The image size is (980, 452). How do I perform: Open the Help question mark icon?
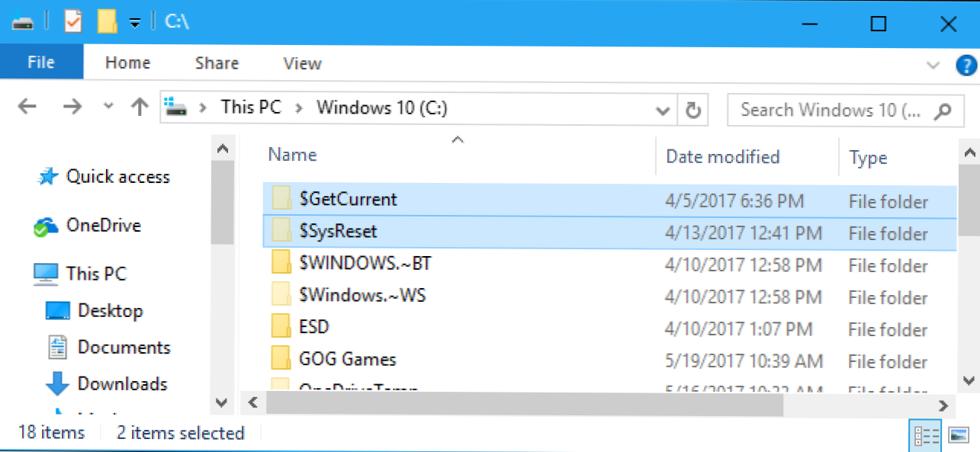[x=967, y=65]
